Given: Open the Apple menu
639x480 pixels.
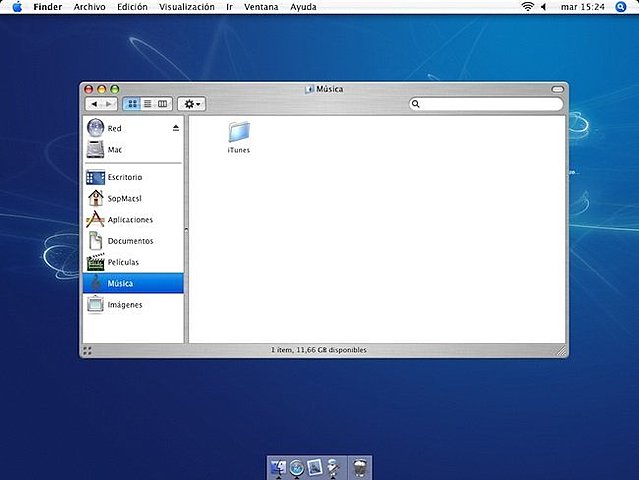Looking at the screenshot, I should tap(17, 7).
